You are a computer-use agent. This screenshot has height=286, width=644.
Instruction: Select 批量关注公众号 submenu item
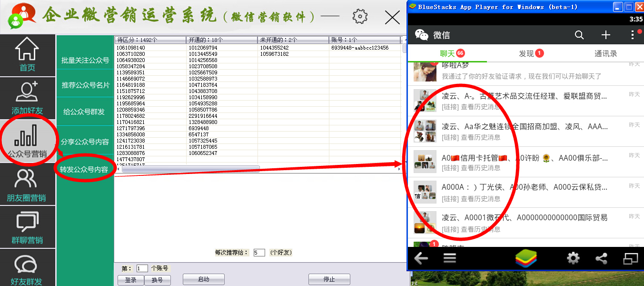[85, 60]
